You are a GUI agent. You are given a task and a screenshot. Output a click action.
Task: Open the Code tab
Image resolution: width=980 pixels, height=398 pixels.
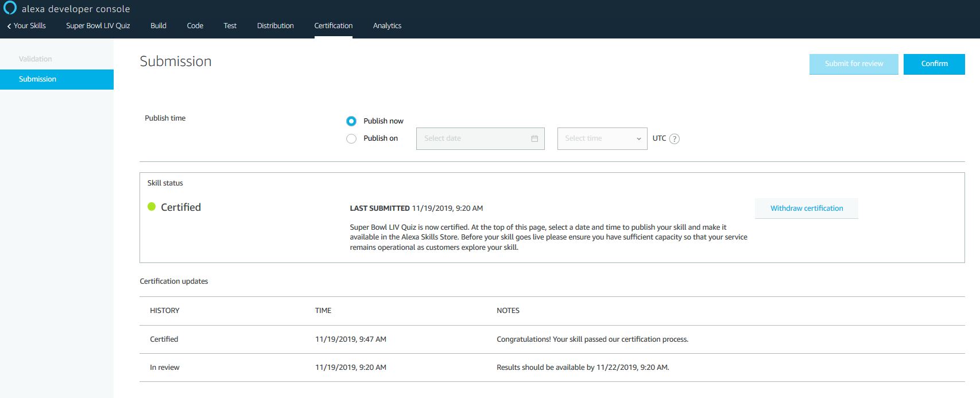click(x=195, y=26)
